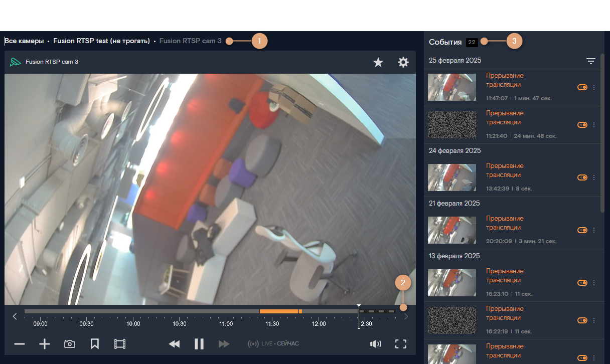610x364 pixels.
Task: Go to Все камеры breadcrumb
Action: tap(24, 41)
